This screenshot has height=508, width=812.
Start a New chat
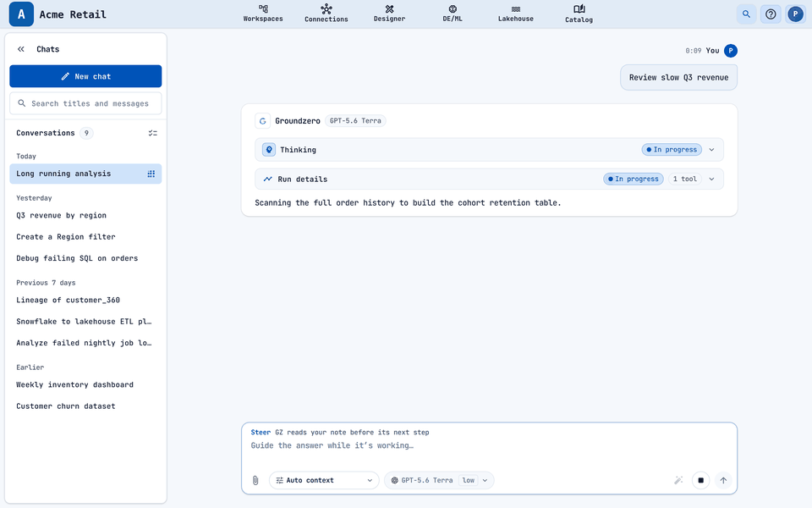[85, 76]
